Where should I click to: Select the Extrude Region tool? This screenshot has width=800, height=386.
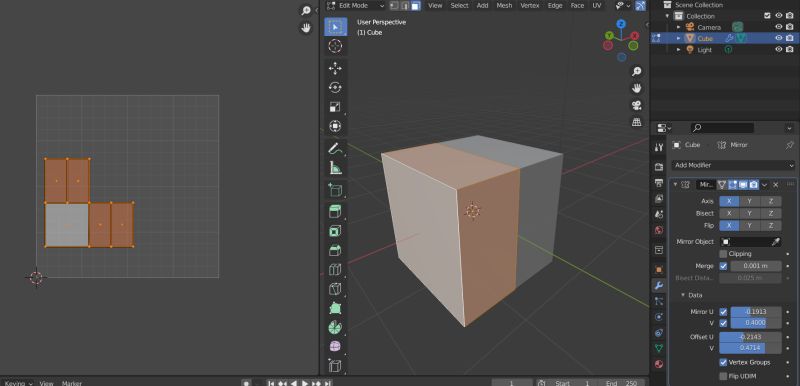point(335,212)
